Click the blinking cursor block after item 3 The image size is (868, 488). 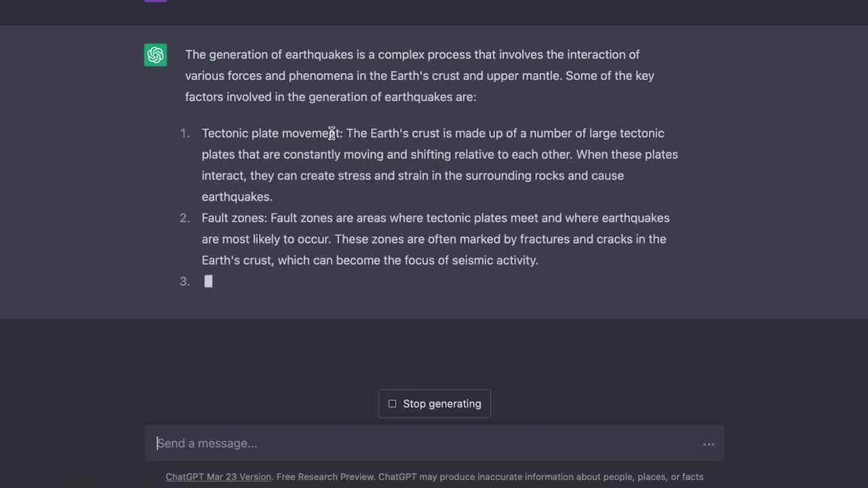(x=208, y=281)
